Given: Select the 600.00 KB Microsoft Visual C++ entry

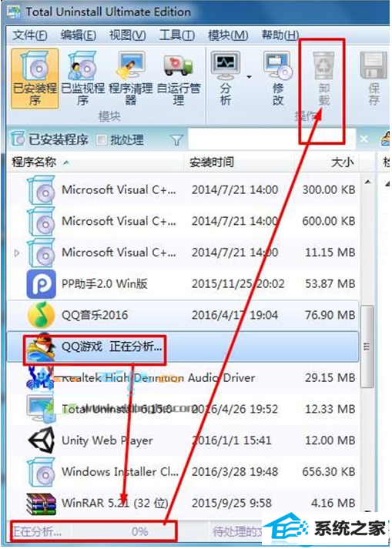Looking at the screenshot, I should pos(184,221).
